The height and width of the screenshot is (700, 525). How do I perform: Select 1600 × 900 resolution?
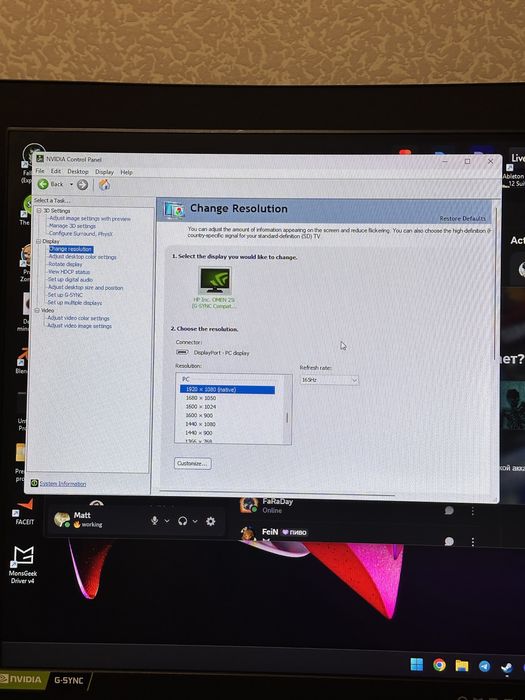199,415
